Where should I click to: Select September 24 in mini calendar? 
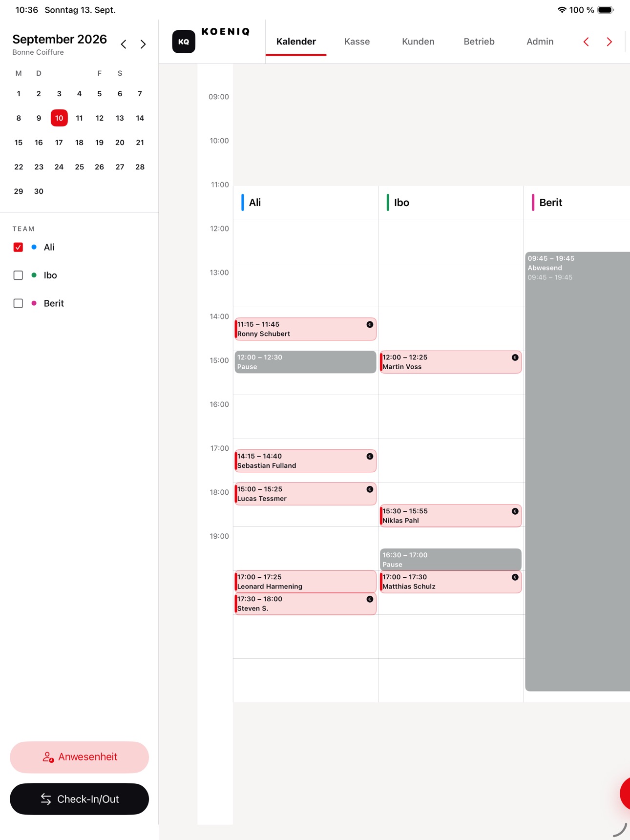point(59,167)
